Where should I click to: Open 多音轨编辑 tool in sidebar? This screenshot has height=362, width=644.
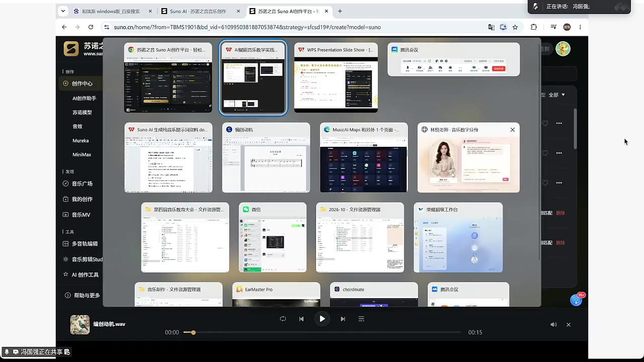click(x=80, y=244)
